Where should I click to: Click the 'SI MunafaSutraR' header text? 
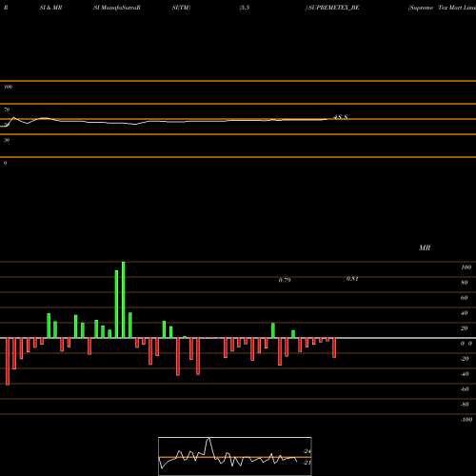(117, 8)
